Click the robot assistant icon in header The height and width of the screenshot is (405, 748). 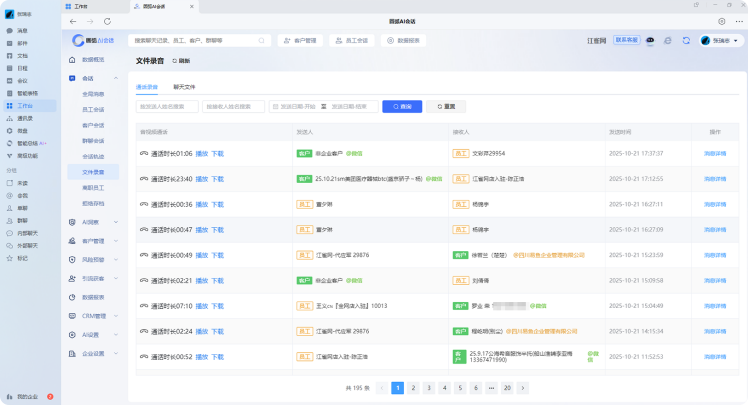pyautogui.click(x=650, y=41)
